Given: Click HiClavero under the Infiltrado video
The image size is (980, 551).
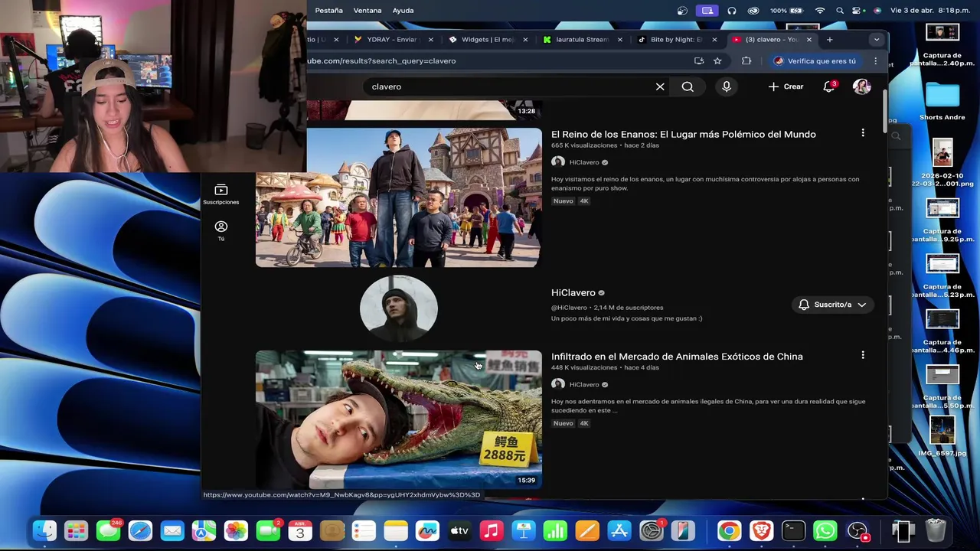Looking at the screenshot, I should (584, 384).
